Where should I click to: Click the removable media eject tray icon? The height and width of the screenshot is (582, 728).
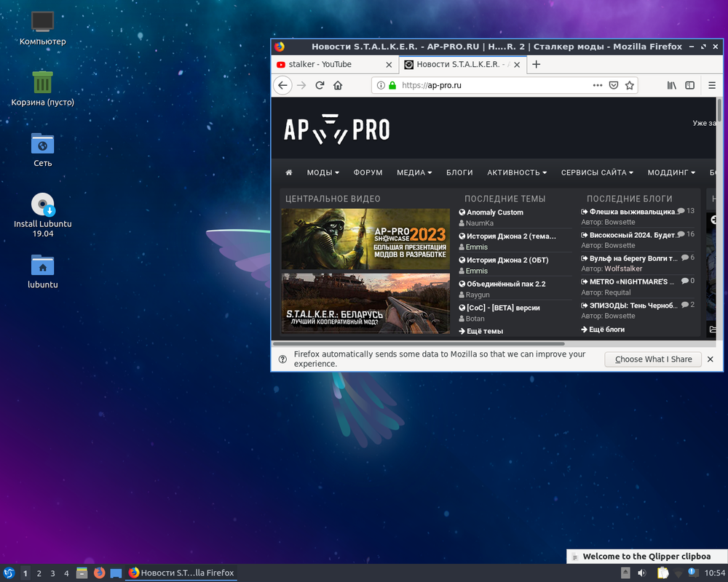625,573
